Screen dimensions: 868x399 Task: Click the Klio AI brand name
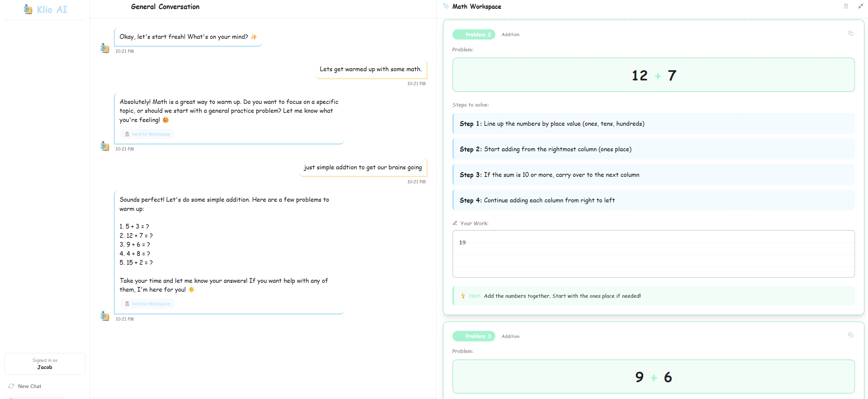tap(52, 10)
